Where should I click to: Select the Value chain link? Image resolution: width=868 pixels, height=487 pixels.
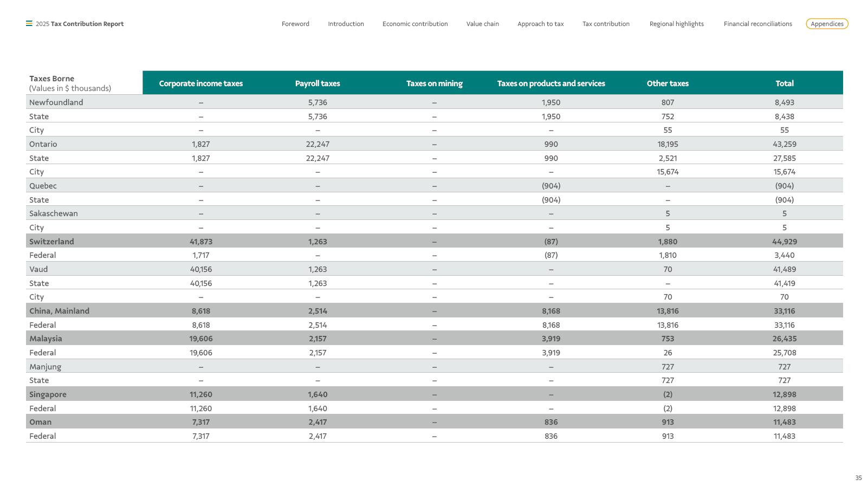482,24
